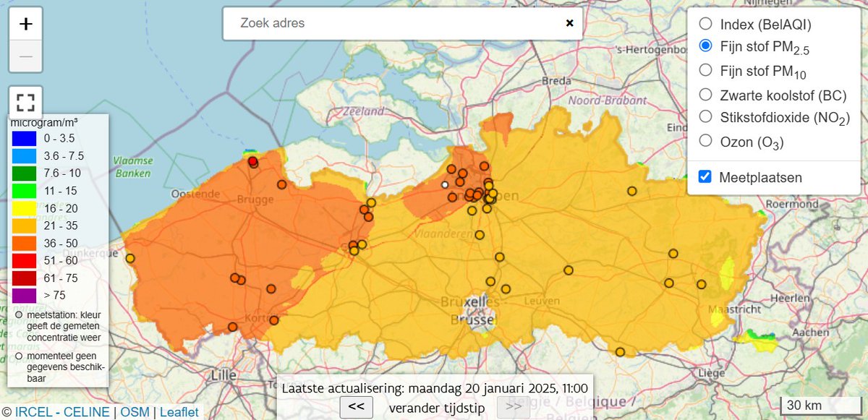This screenshot has height=420, width=868.
Task: Click the 61 - 75 dark red swatch
Action: pyautogui.click(x=23, y=278)
